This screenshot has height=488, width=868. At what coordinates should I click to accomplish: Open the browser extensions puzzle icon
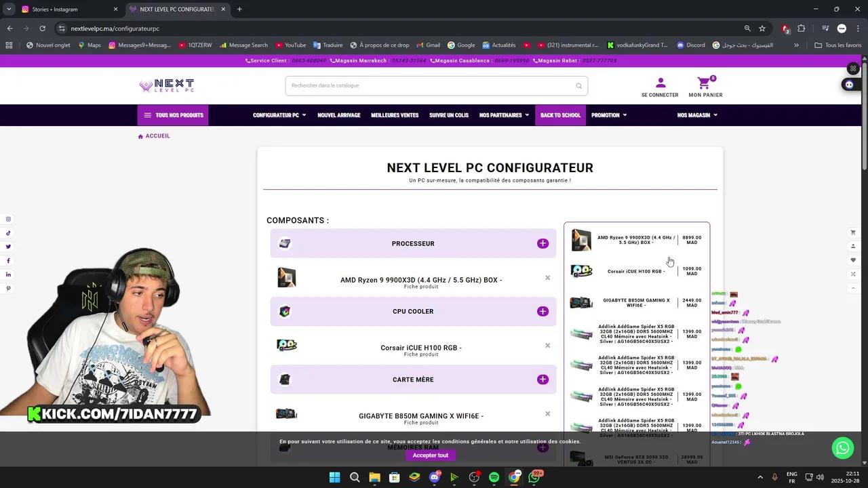pos(801,28)
